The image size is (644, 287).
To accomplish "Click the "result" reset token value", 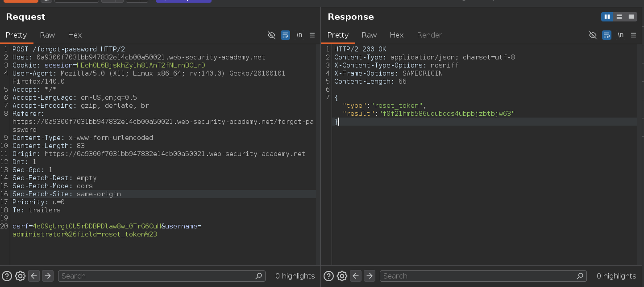I will (447, 114).
